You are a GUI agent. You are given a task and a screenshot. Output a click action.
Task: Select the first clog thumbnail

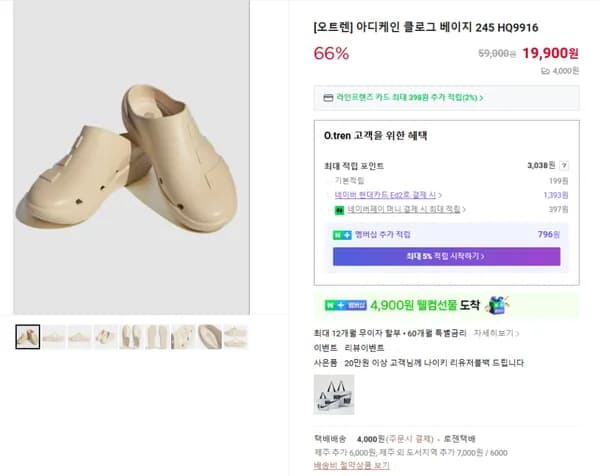28,337
